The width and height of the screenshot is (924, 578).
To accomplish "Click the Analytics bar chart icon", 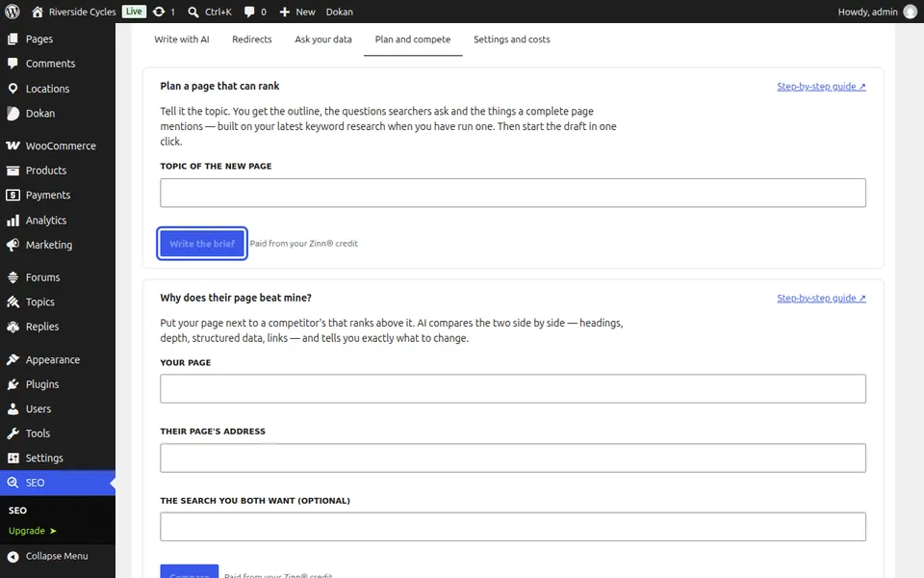I will (13, 220).
